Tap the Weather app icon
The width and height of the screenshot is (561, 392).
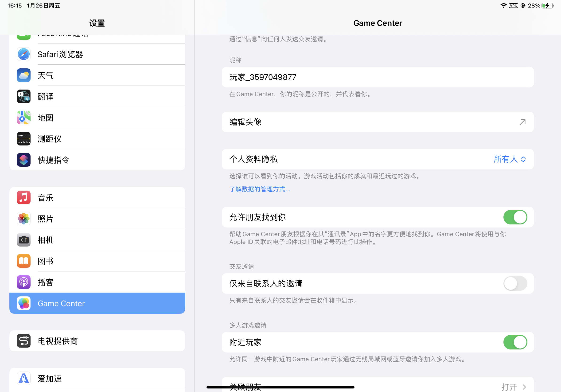[x=24, y=75]
